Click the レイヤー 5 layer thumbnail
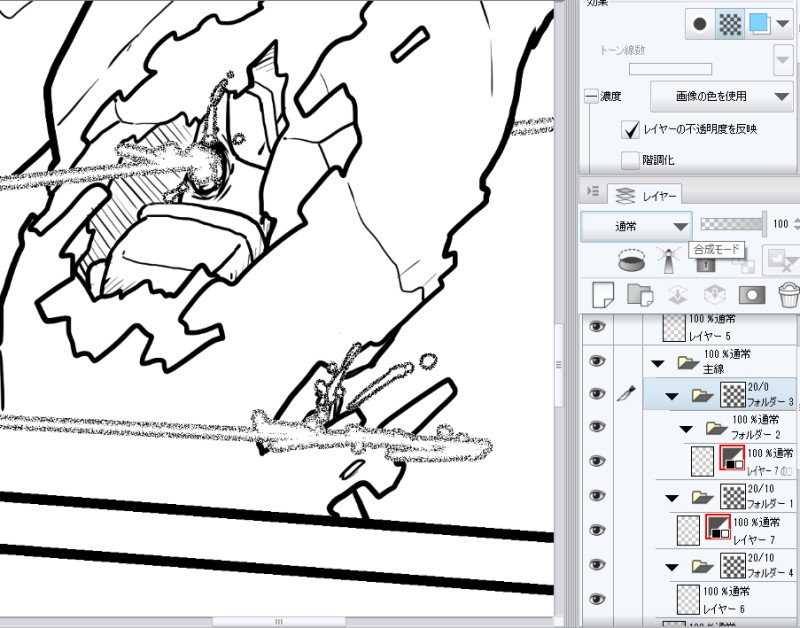The height and width of the screenshot is (628, 800). coord(673,327)
